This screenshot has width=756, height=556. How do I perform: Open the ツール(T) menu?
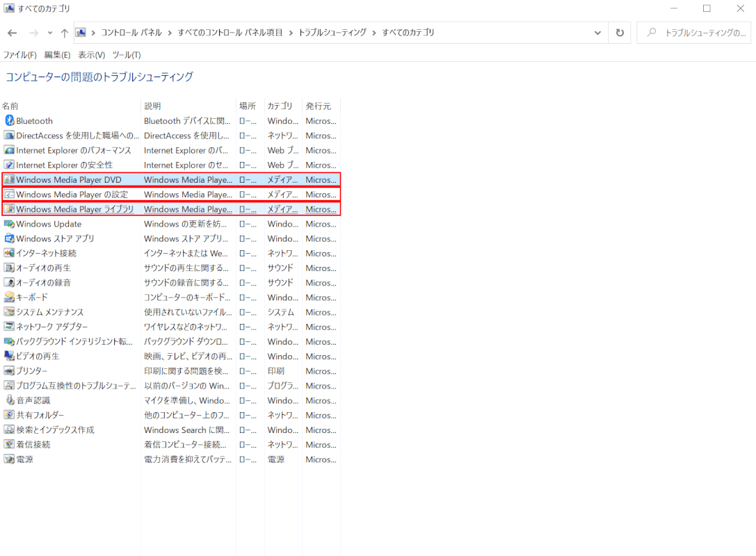coord(127,55)
